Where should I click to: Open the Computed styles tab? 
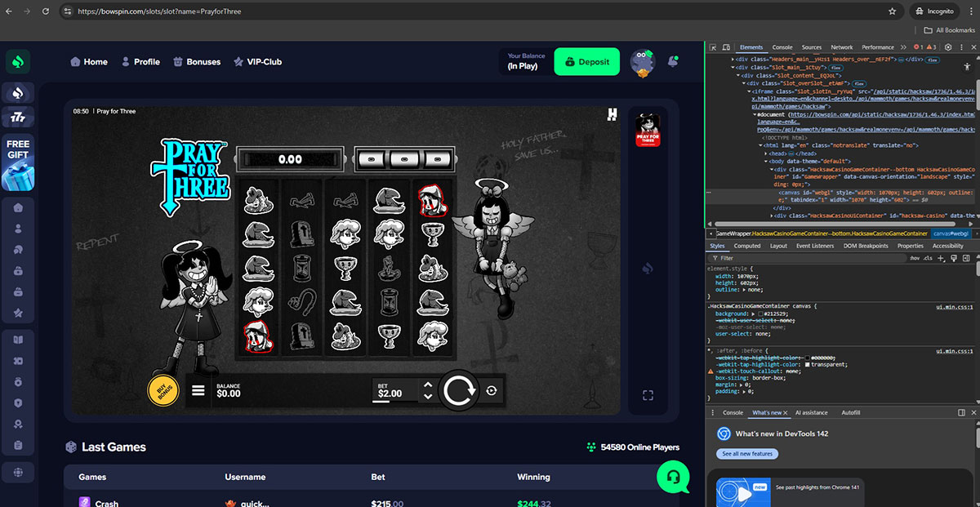(x=746, y=246)
